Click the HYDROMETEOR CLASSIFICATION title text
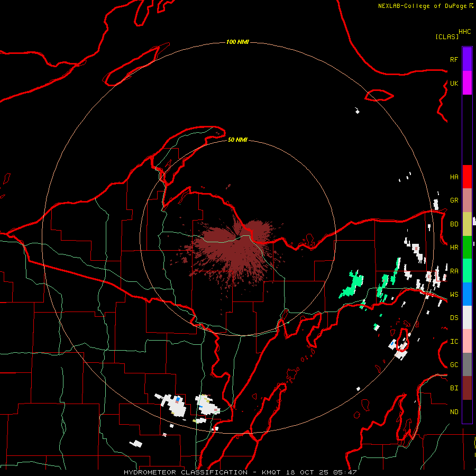The image size is (476, 476). pos(186,472)
